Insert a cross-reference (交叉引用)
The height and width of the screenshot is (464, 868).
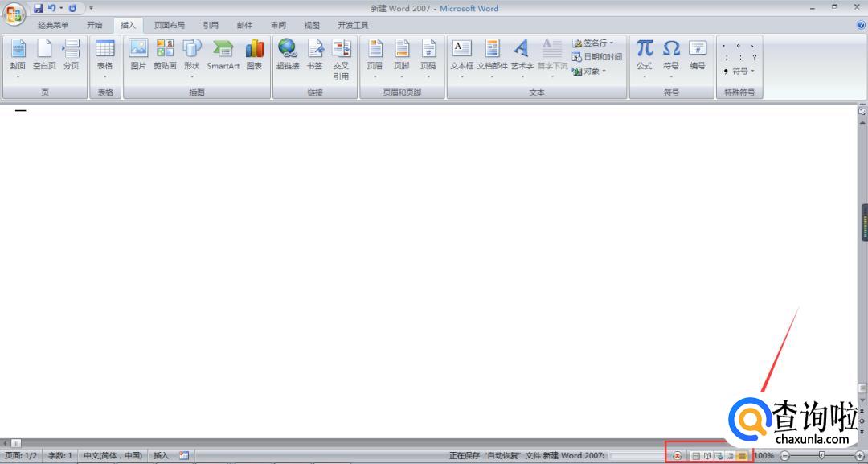pyautogui.click(x=341, y=60)
